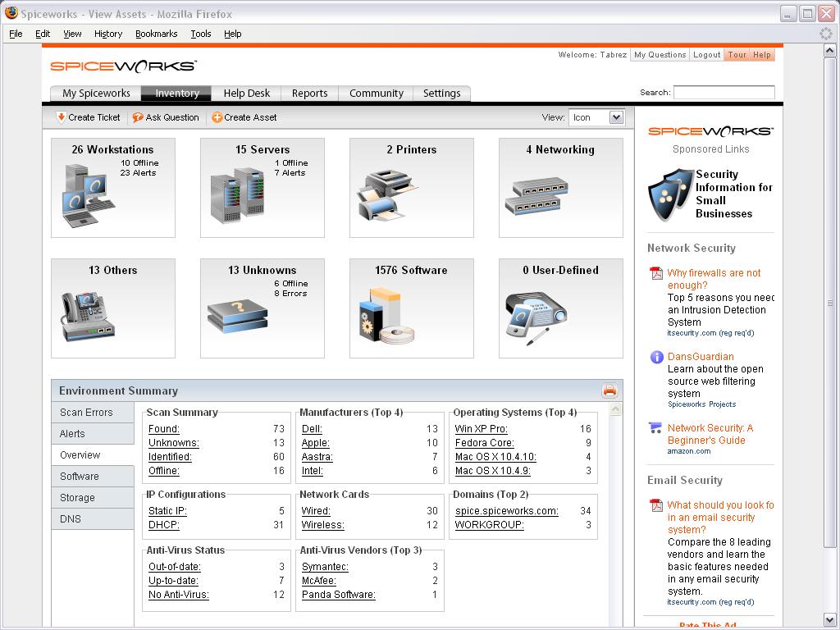The width and height of the screenshot is (840, 630).
Task: Open the Bookmarks menu
Action: click(157, 34)
